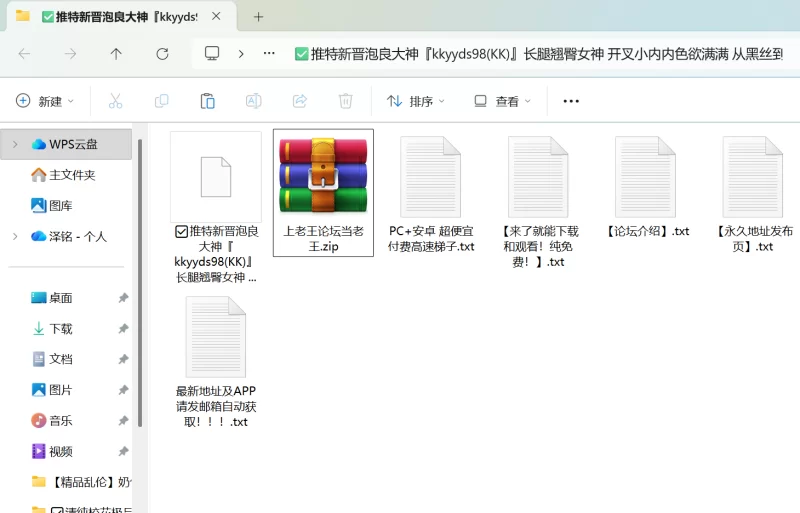The image size is (800, 513).
Task: Click the navigation pane vertical scrollbar
Action: click(140, 280)
